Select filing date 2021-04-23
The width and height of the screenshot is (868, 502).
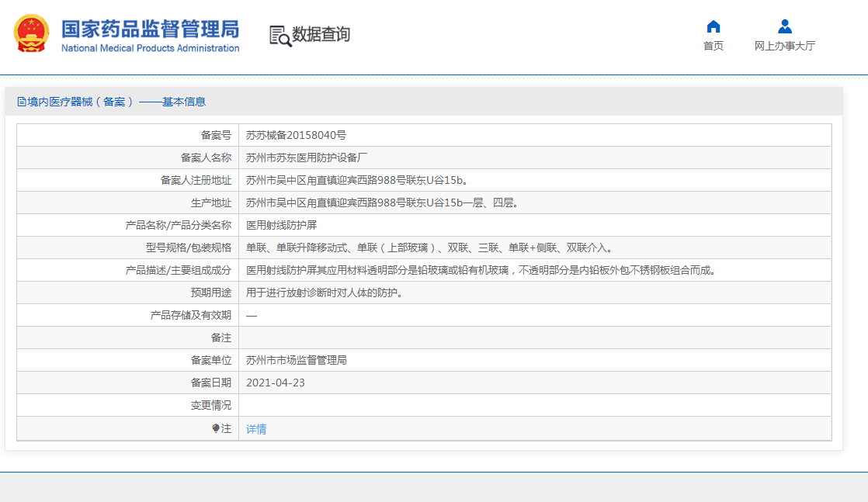click(275, 383)
